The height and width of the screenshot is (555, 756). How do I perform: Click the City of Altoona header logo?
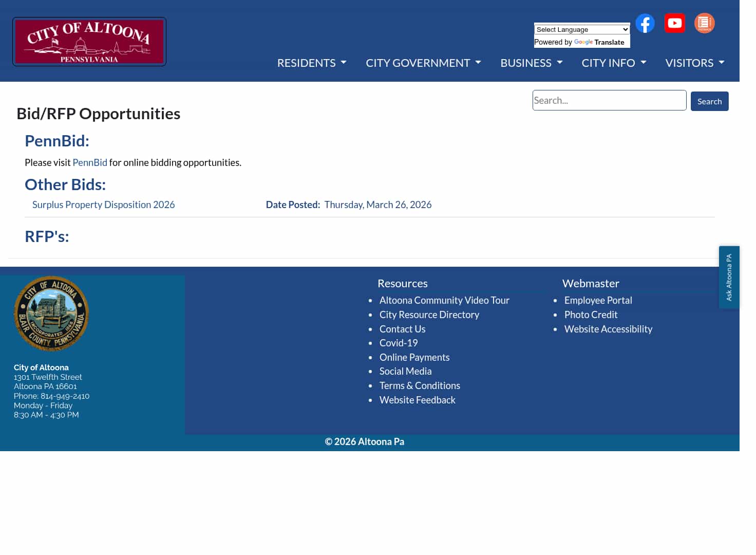click(89, 42)
